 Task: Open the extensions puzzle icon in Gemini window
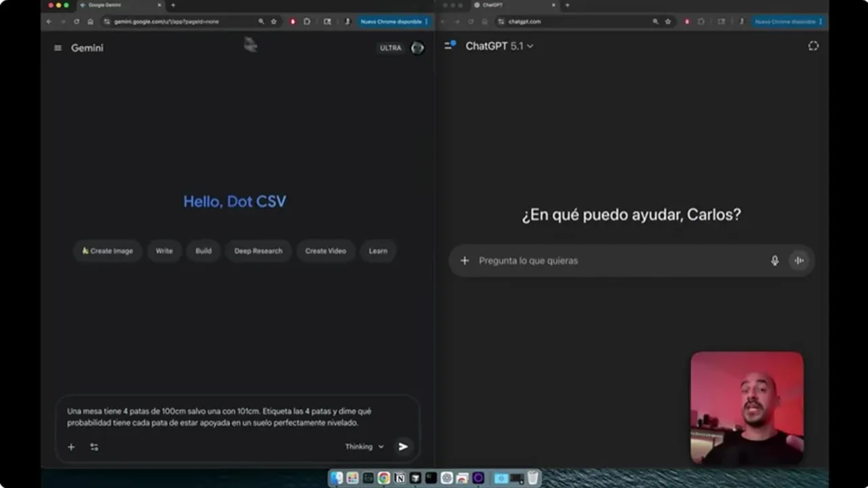point(307,22)
